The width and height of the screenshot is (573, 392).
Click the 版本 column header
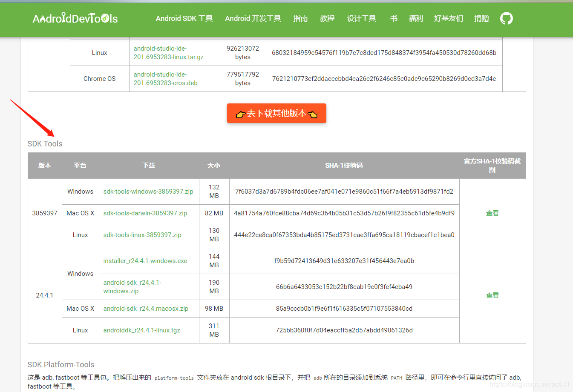[x=45, y=166]
